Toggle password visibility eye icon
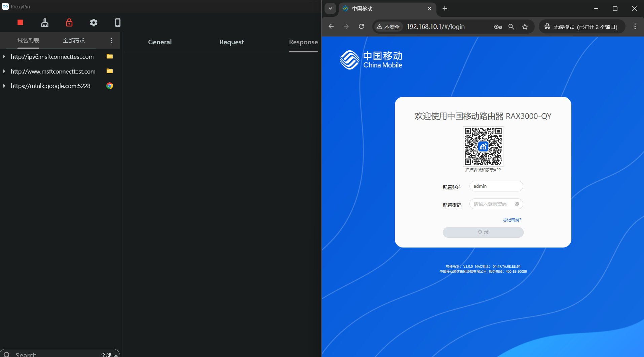Viewport: 644px width, 357px height. click(x=517, y=204)
